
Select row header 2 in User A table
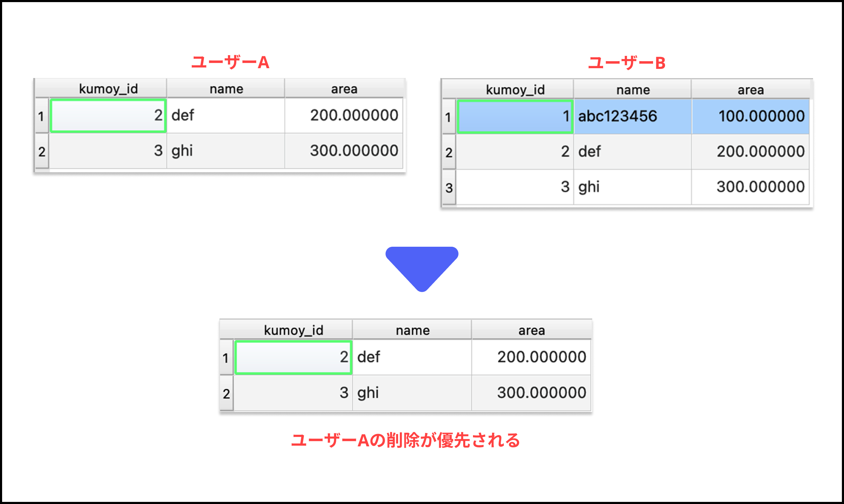tap(41, 151)
